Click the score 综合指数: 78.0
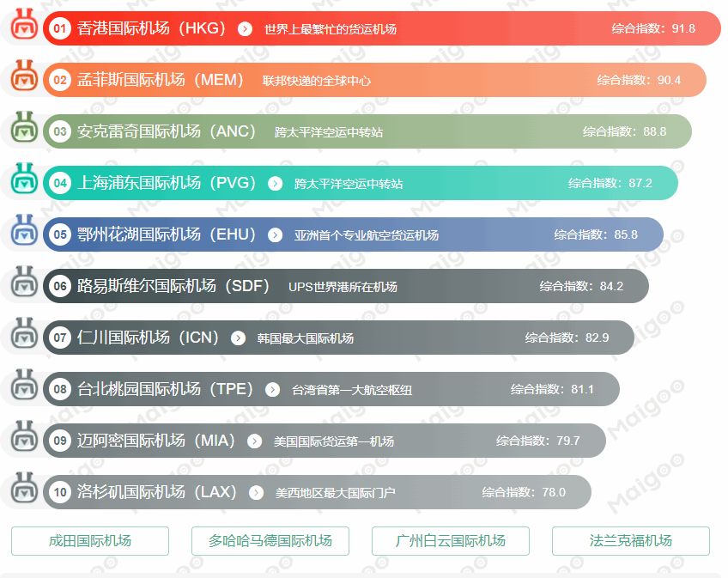 (x=524, y=493)
